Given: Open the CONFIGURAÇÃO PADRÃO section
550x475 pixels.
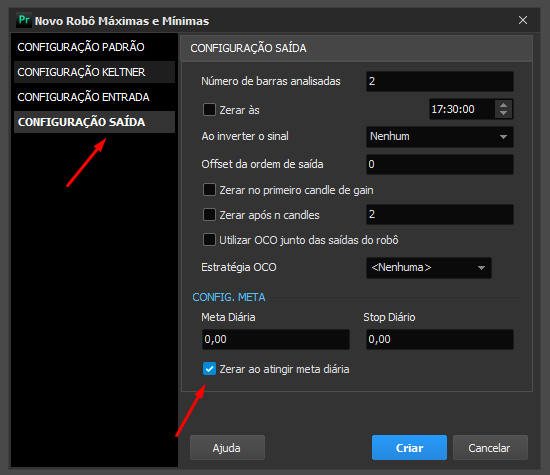Looking at the screenshot, I should coord(94,47).
